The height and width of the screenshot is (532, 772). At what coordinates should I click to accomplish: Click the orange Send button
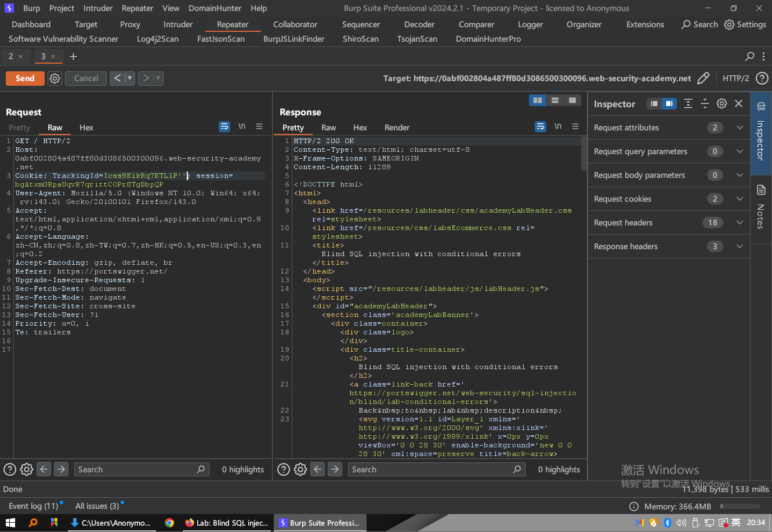25,78
